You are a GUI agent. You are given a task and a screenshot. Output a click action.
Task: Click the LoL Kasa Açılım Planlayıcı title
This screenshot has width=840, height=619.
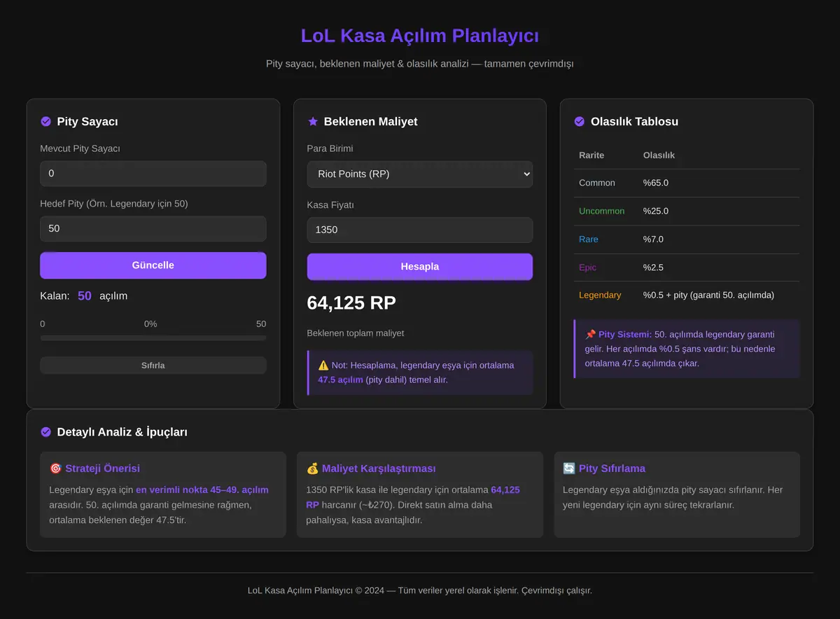pos(420,36)
